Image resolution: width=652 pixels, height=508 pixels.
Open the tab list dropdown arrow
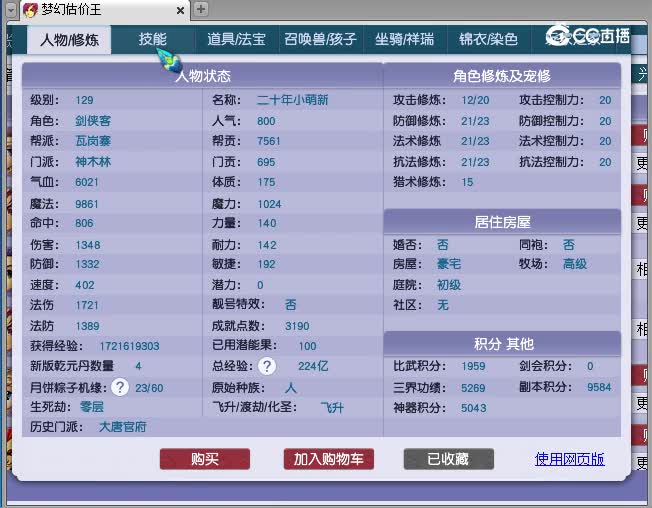pos(11,10)
